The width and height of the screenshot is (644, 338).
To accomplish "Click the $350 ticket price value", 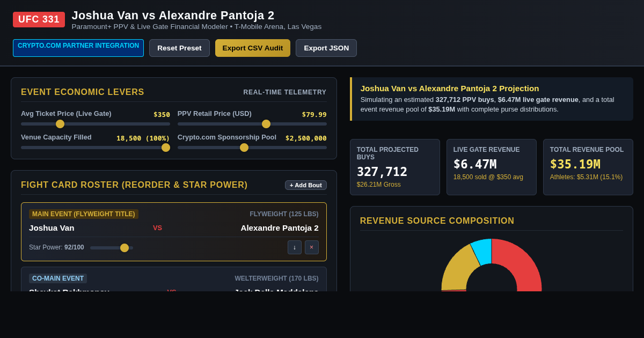I will [x=162, y=114].
